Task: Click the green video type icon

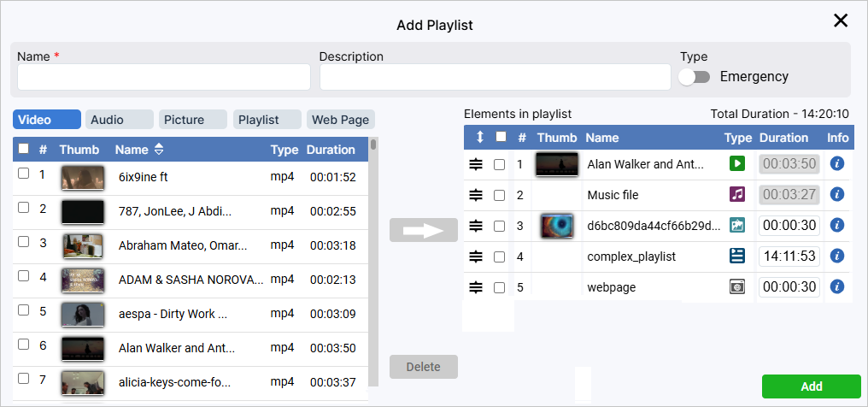Action: tap(736, 163)
